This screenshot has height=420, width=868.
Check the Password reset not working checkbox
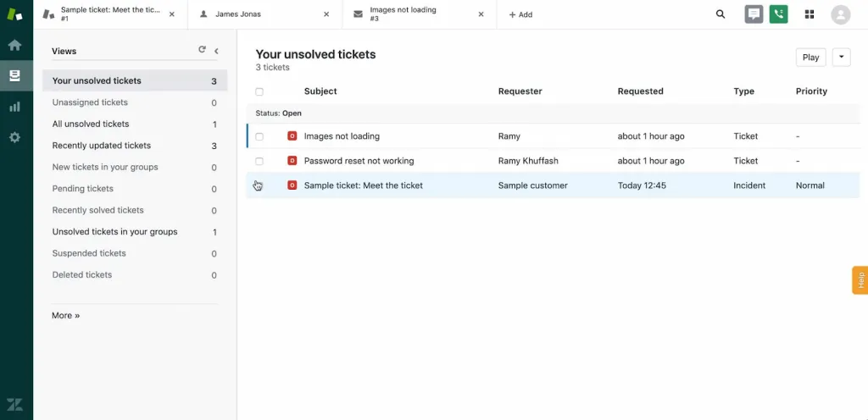259,162
